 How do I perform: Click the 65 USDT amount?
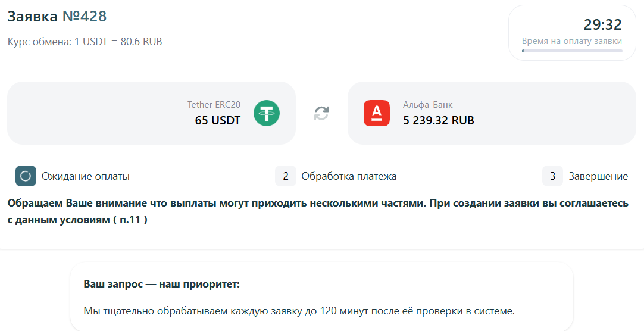coord(218,120)
